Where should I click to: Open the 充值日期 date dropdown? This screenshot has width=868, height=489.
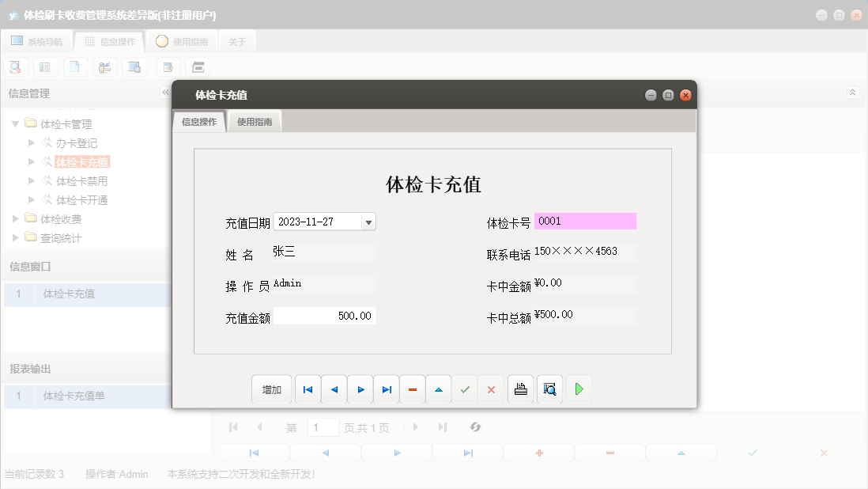tap(368, 222)
